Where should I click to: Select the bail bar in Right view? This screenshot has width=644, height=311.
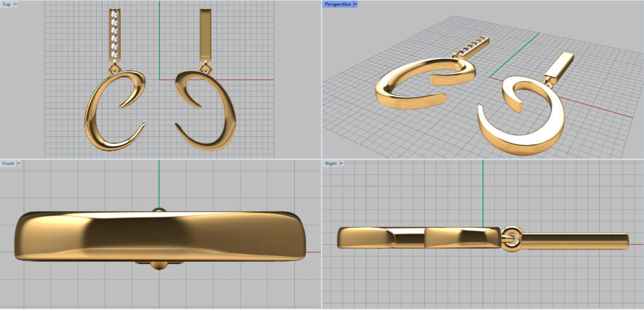(574, 241)
